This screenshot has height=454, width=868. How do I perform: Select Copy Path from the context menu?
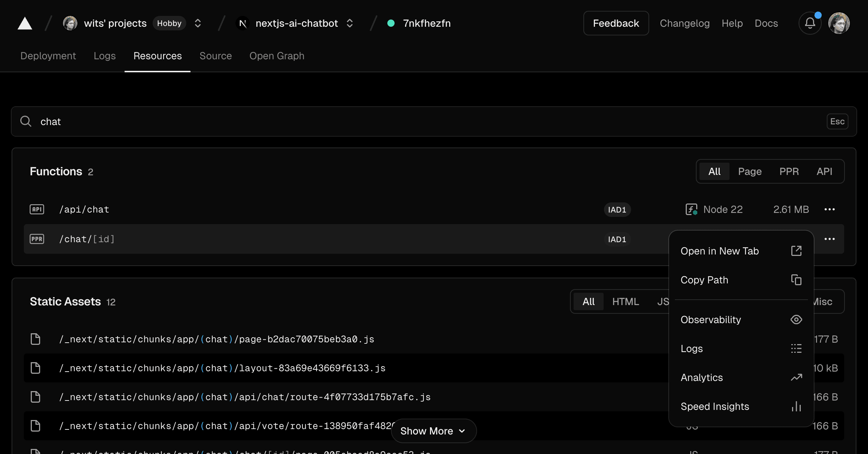[704, 280]
